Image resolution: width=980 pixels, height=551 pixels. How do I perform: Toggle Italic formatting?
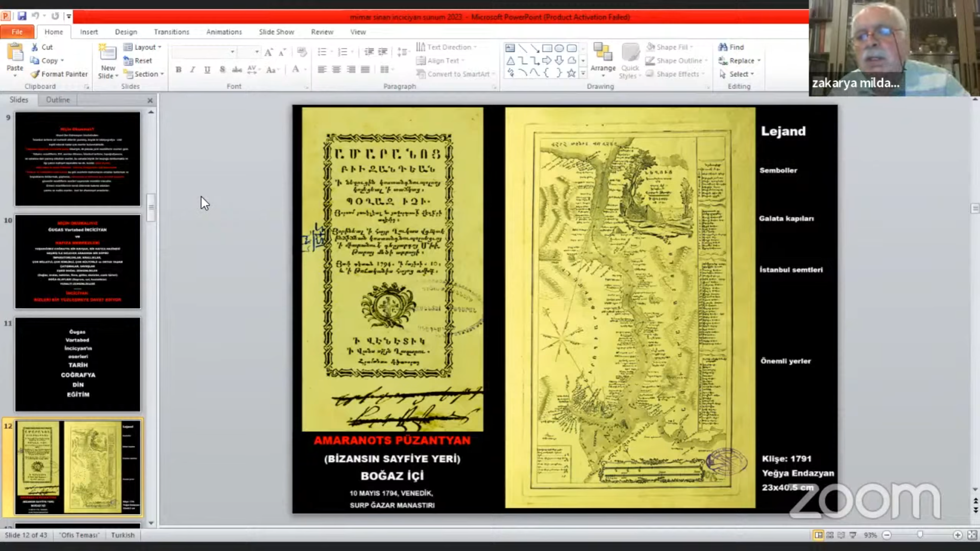point(192,70)
